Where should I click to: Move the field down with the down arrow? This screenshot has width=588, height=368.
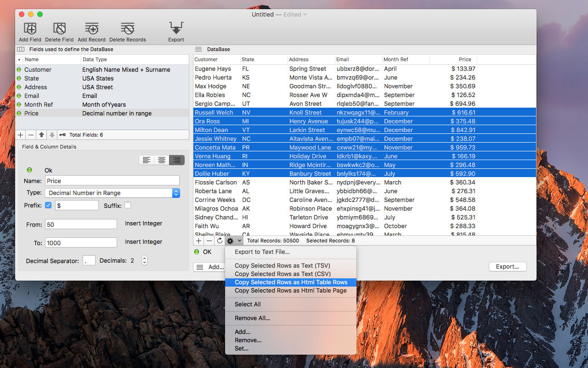[52, 135]
